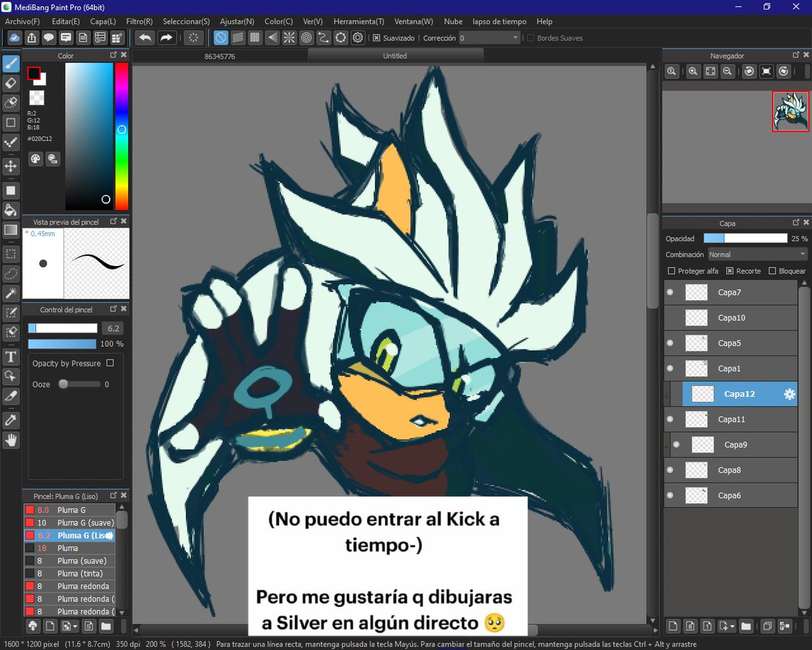This screenshot has width=812, height=650.
Task: Show the Capa10 layer
Action: (671, 318)
